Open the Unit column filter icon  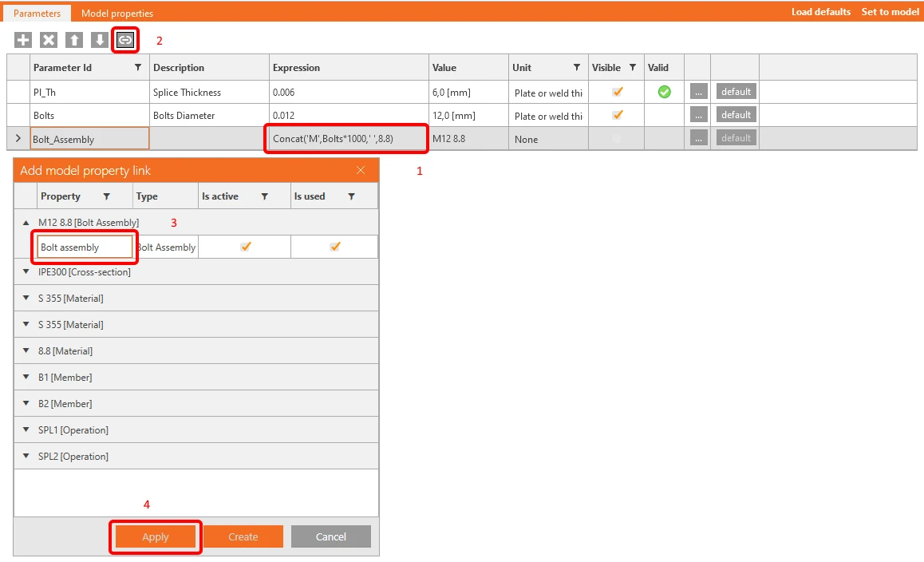pos(577,67)
